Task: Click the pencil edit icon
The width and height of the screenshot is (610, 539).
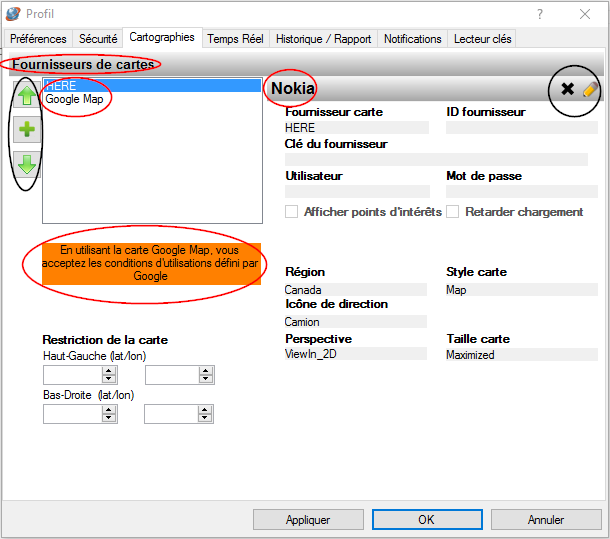Action: (589, 89)
